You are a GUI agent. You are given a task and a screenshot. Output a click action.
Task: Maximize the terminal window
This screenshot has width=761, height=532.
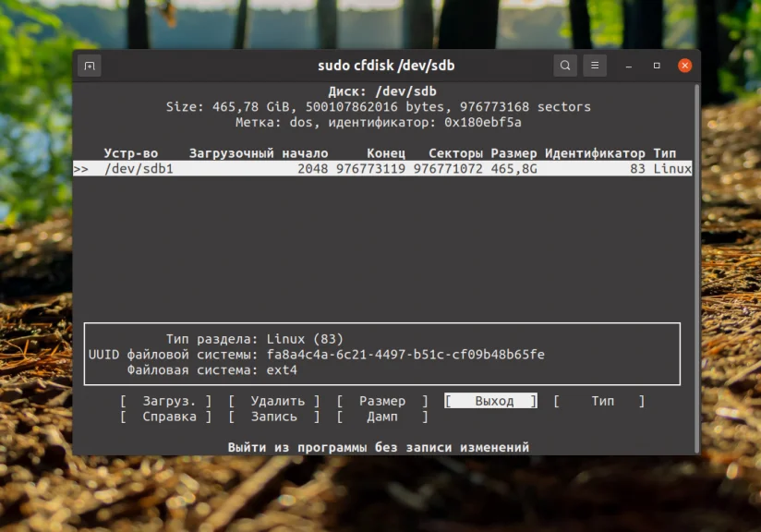pos(656,65)
